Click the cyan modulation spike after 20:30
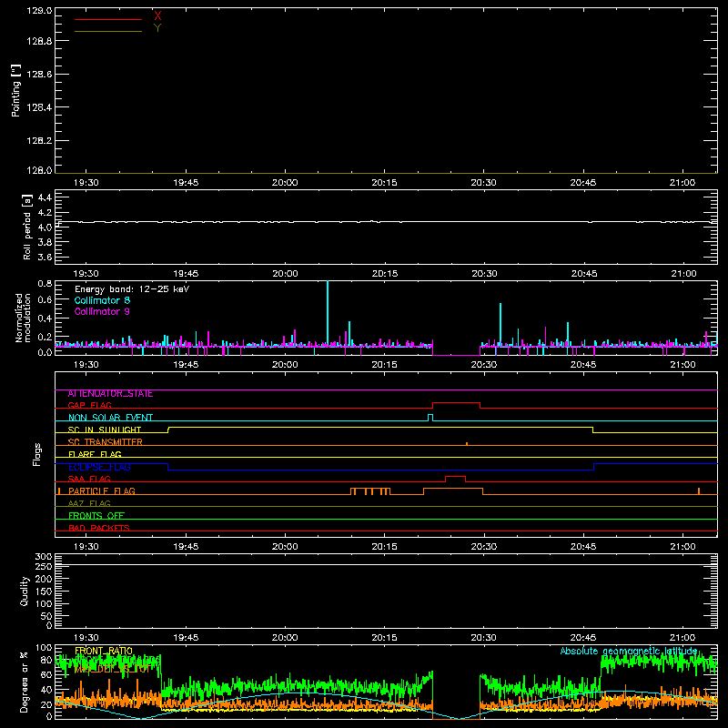The height and width of the screenshot is (728, 728). [500, 324]
